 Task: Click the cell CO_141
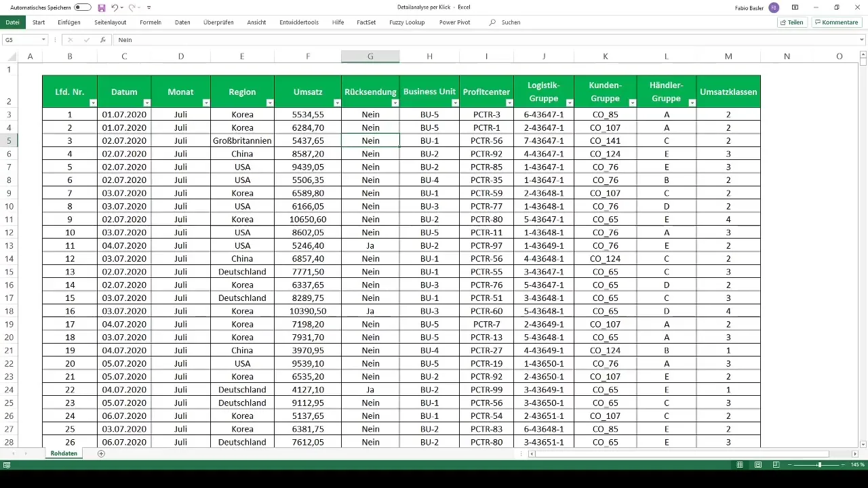pyautogui.click(x=605, y=141)
